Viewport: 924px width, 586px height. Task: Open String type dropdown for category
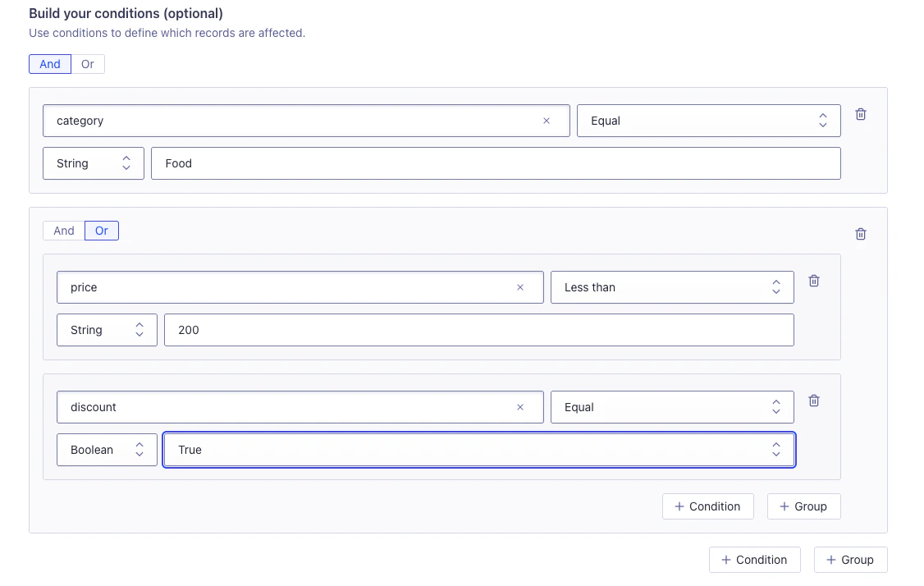pos(93,163)
